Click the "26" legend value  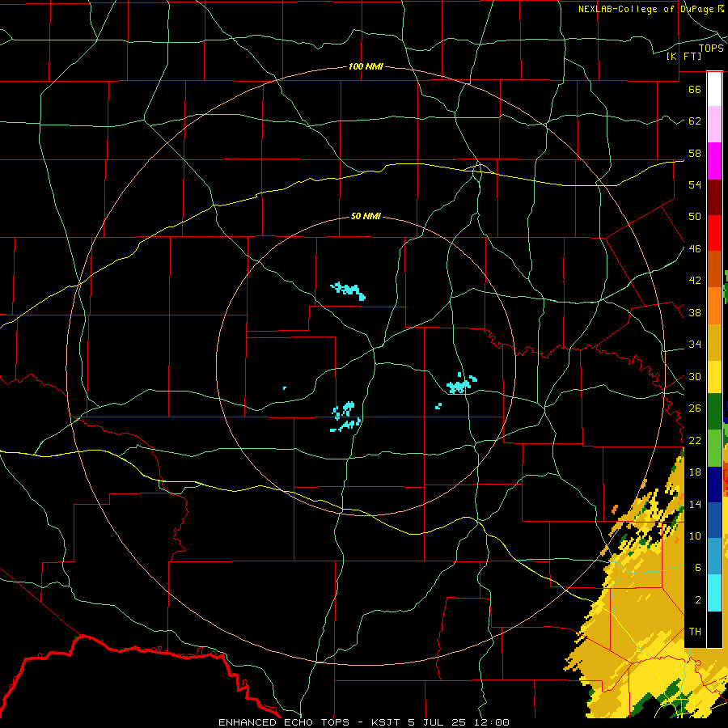pyautogui.click(x=695, y=408)
